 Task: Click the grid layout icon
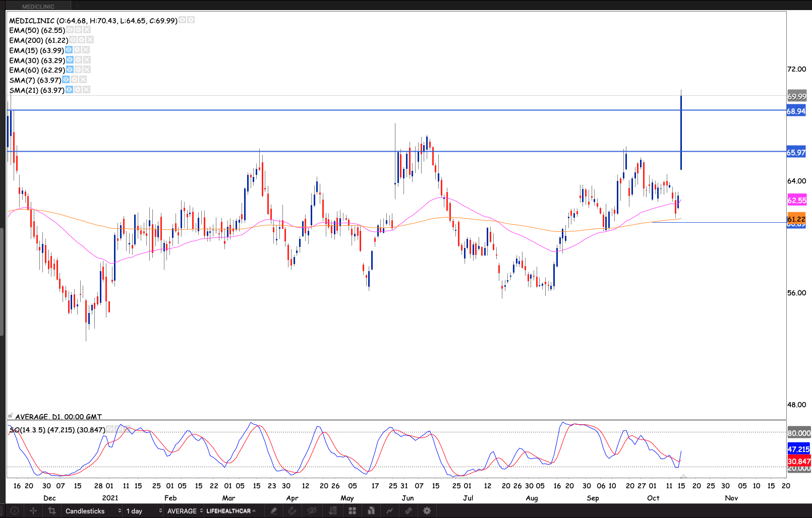[352, 511]
